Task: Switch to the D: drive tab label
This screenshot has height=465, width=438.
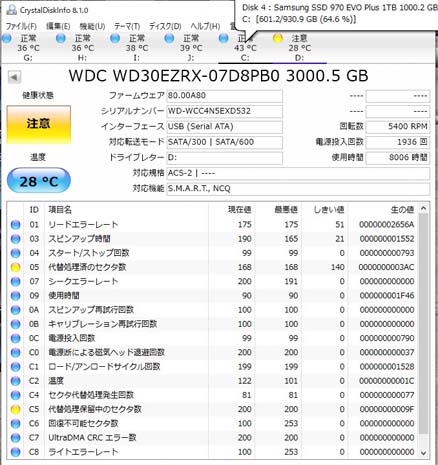Action: 299,58
